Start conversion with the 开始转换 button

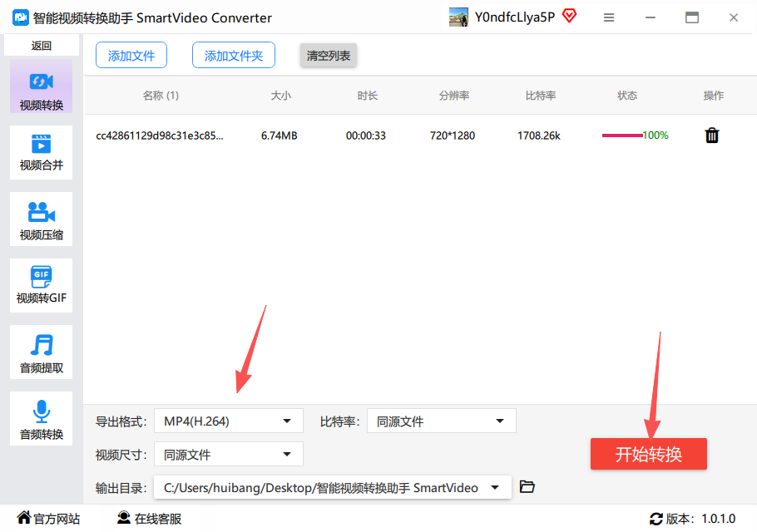click(x=648, y=454)
